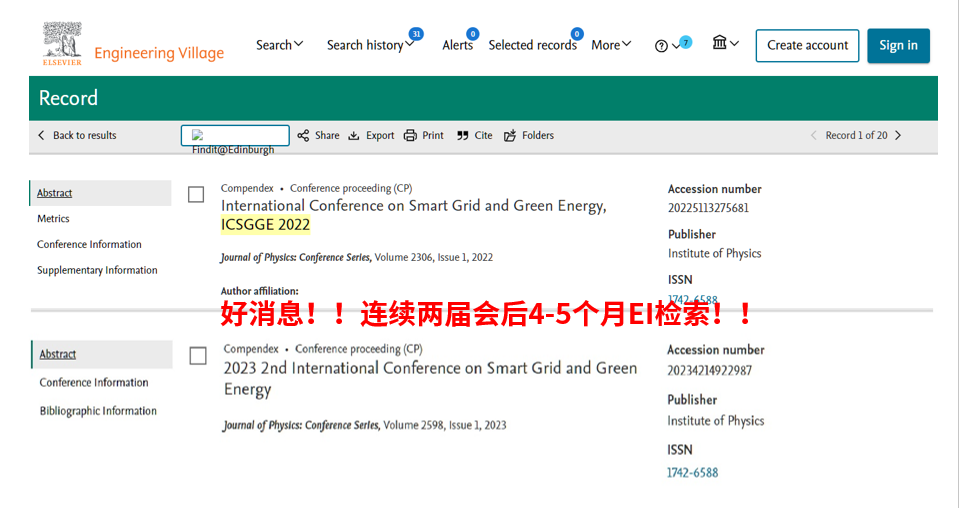Tick the ICSGGE 2022 record checkbox
The height and width of the screenshot is (508, 959).
pyautogui.click(x=196, y=194)
